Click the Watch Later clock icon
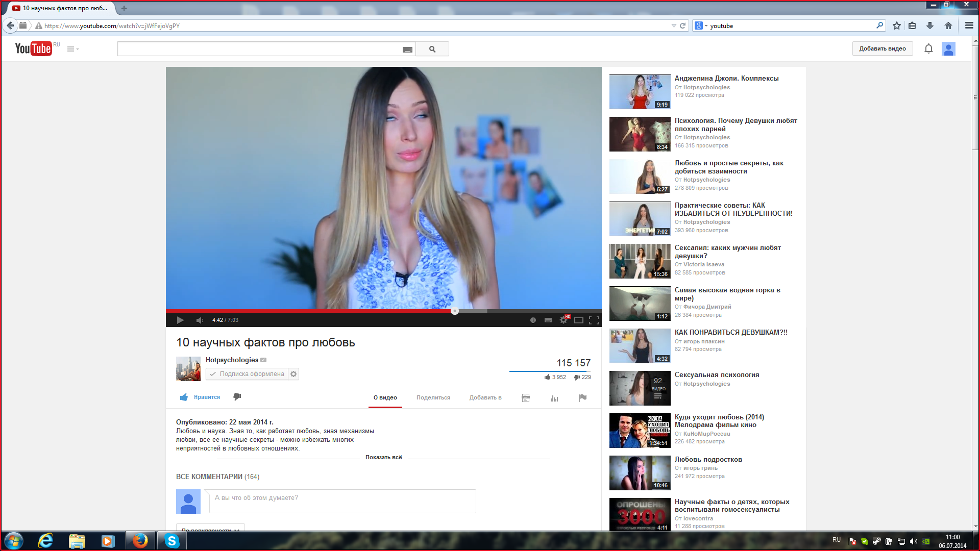Viewport: 980px width, 551px height. 533,320
